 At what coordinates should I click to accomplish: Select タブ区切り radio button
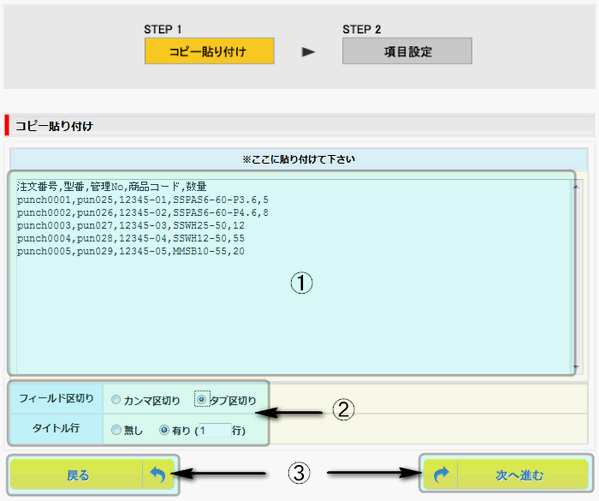click(x=202, y=399)
